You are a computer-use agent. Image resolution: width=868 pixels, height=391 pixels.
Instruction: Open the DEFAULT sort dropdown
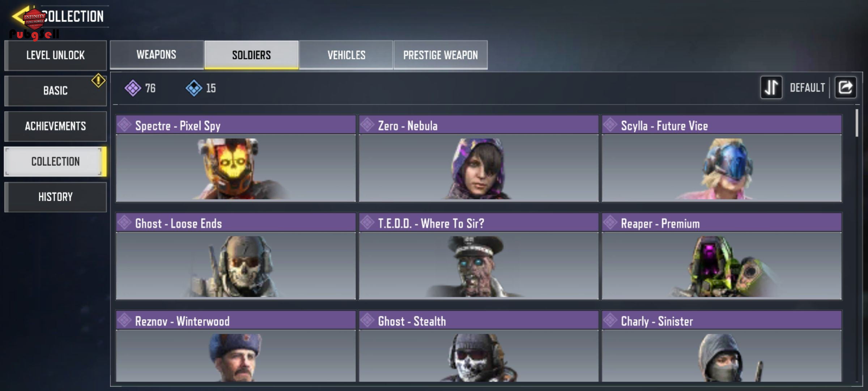(x=807, y=88)
